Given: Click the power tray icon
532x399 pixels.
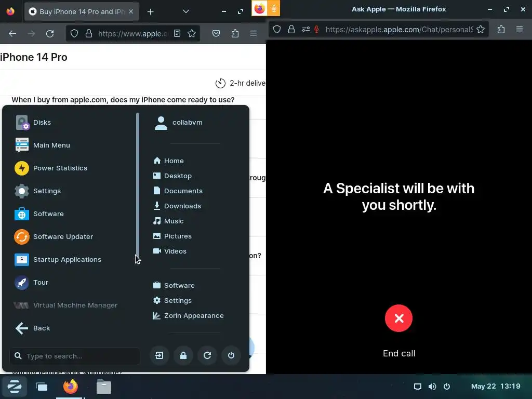Looking at the screenshot, I should tap(447, 387).
